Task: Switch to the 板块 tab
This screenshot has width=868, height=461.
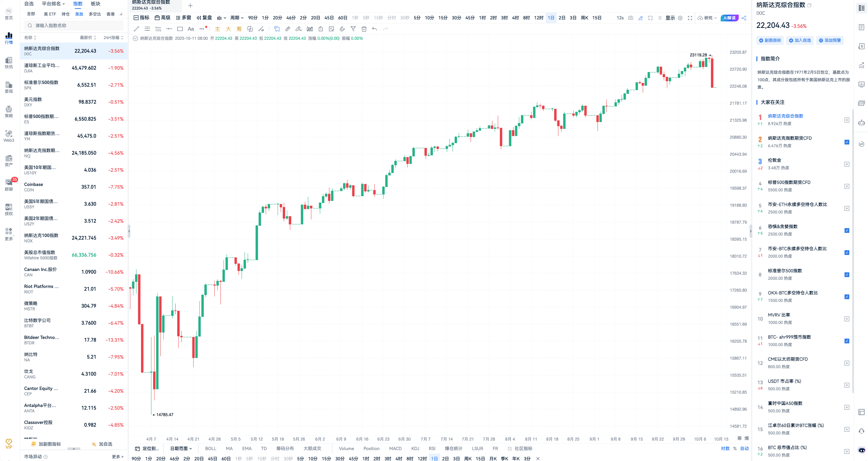Action: tap(96, 4)
